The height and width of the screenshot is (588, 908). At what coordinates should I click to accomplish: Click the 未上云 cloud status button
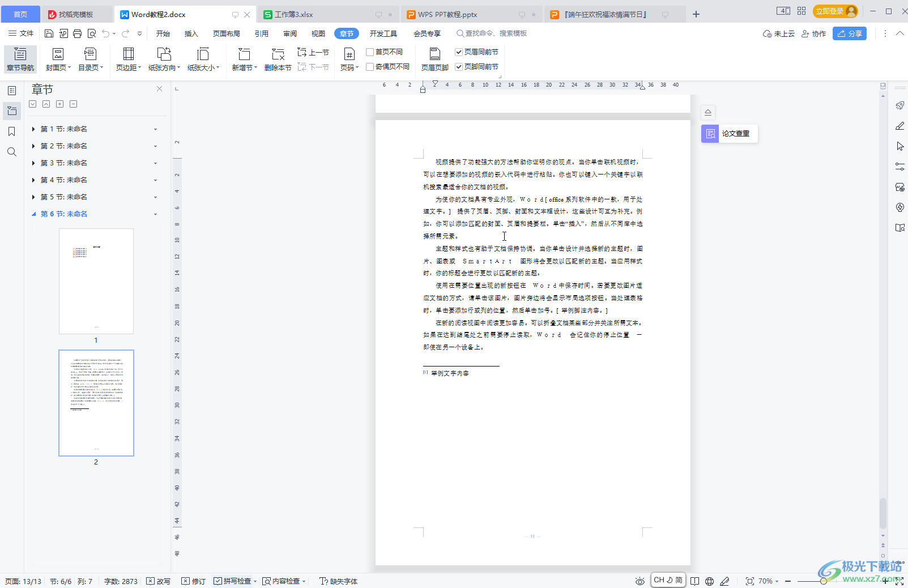click(x=778, y=33)
